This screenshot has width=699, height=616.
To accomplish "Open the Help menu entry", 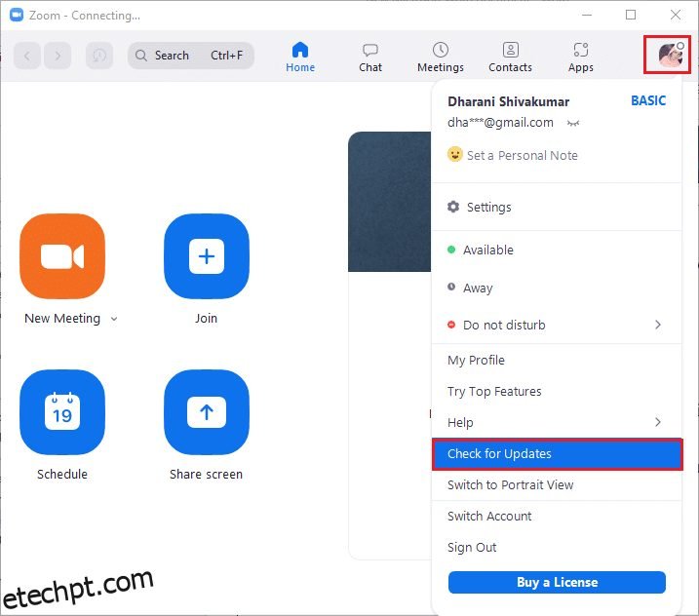I will tap(557, 422).
